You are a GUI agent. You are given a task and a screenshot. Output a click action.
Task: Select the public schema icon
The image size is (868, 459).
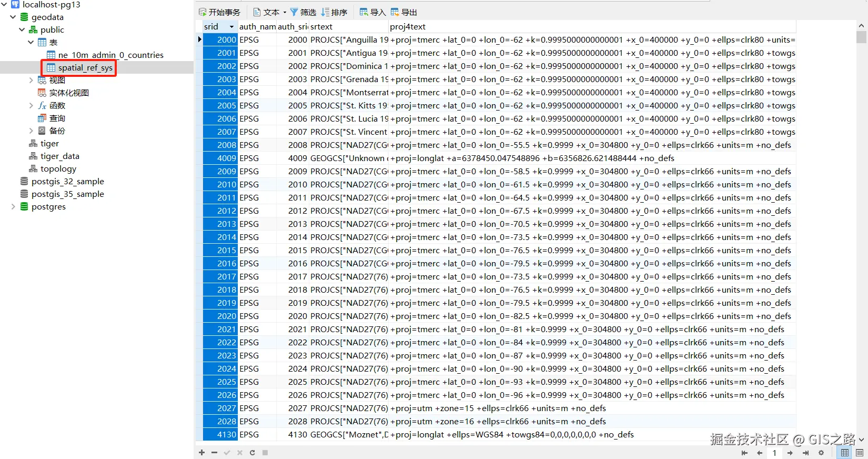tap(33, 29)
